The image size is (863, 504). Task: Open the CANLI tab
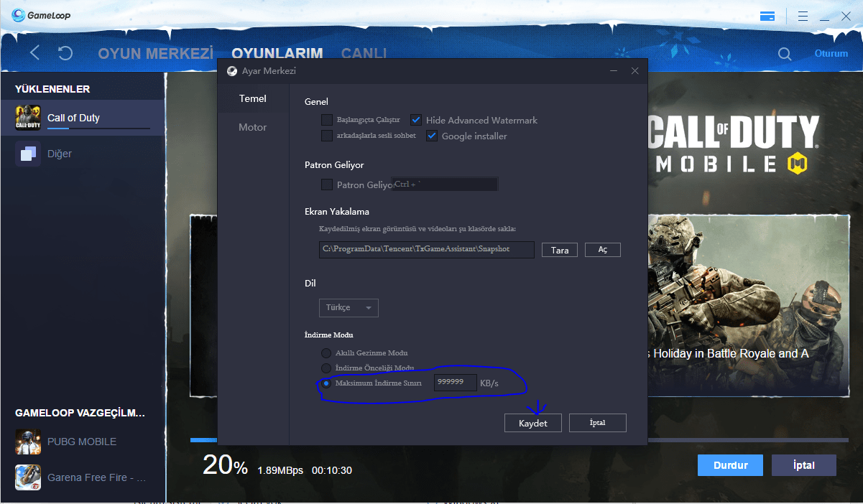point(364,53)
